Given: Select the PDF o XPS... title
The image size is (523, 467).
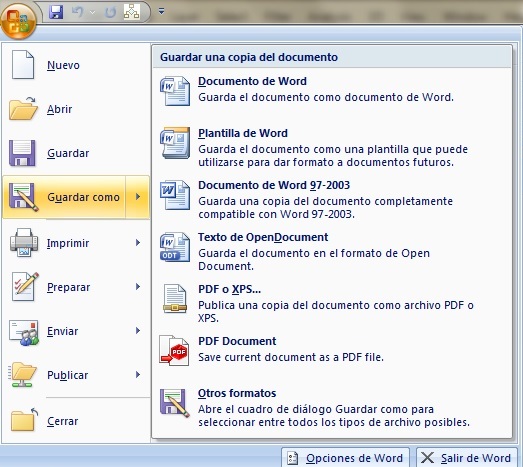Looking at the screenshot, I should click(x=229, y=289).
